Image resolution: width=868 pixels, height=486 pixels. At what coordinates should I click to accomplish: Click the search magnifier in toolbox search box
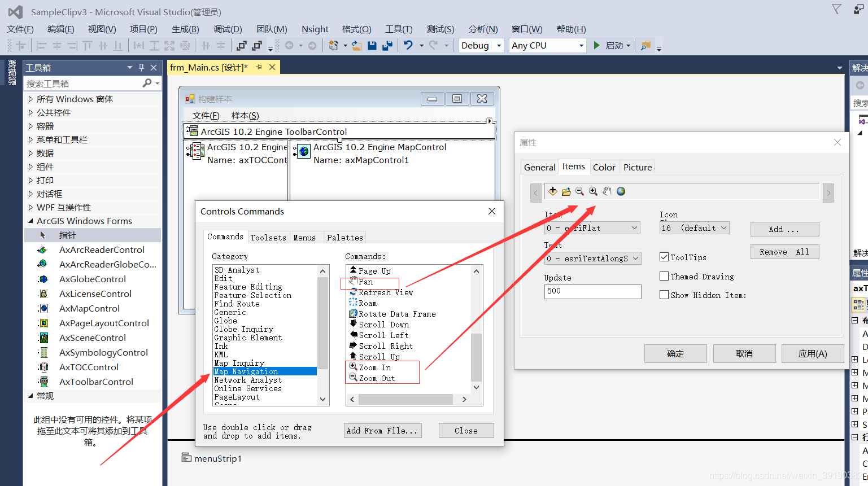[x=147, y=84]
